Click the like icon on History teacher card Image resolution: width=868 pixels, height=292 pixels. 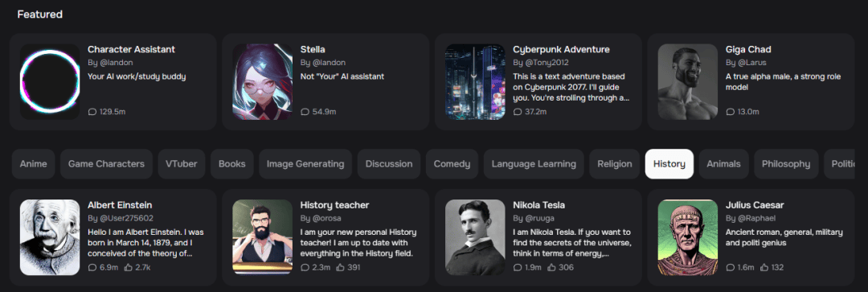341,268
